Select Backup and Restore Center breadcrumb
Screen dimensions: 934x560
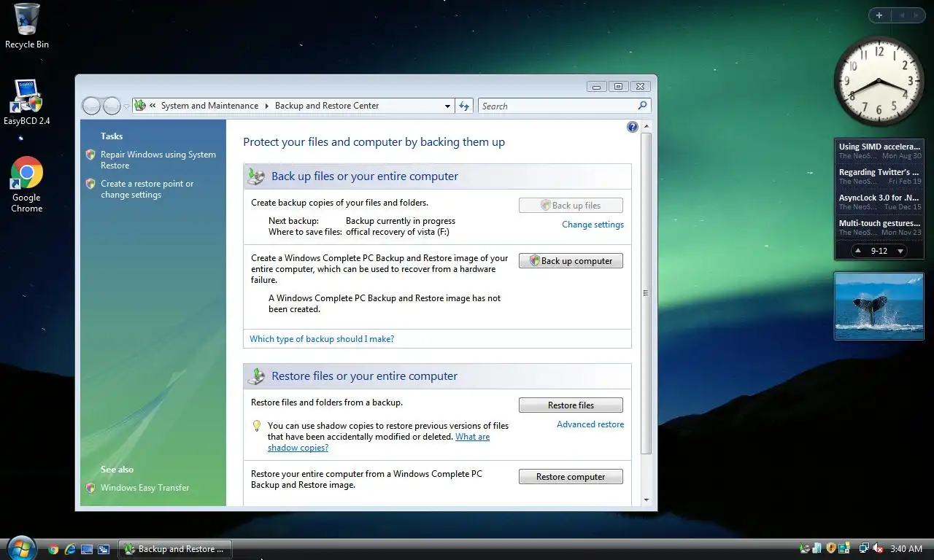tap(327, 106)
